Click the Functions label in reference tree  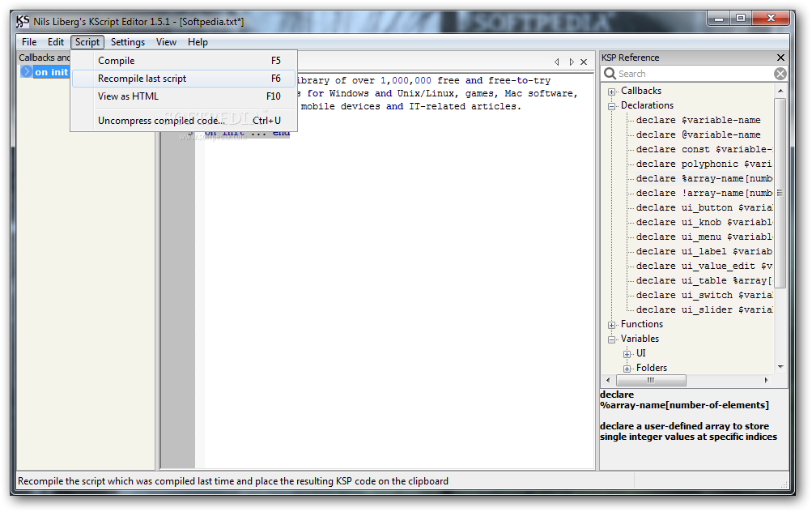click(642, 324)
